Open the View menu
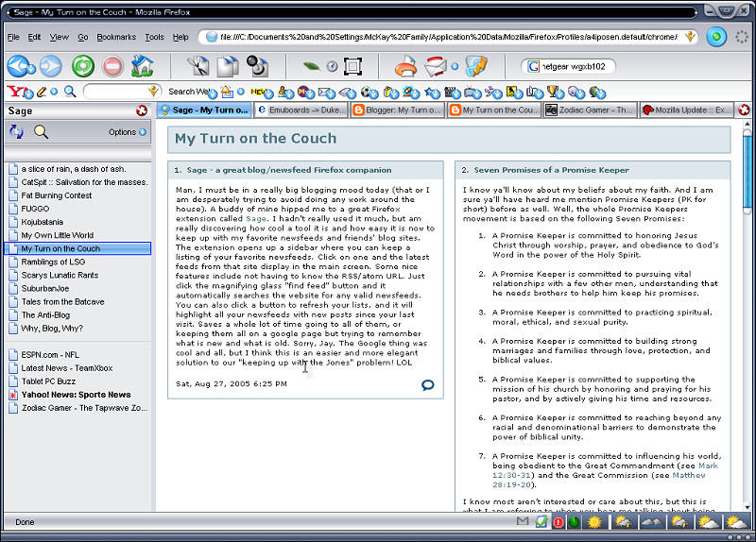 (60, 37)
